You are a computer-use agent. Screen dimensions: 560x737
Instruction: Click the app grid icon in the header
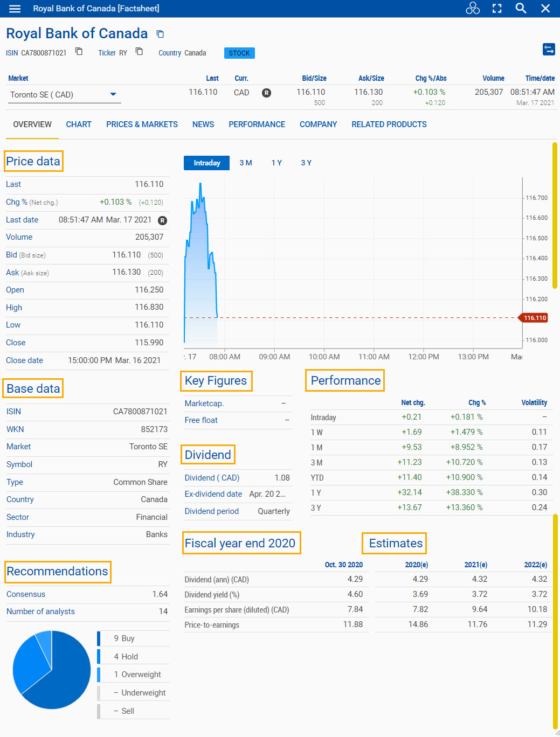click(x=473, y=8)
